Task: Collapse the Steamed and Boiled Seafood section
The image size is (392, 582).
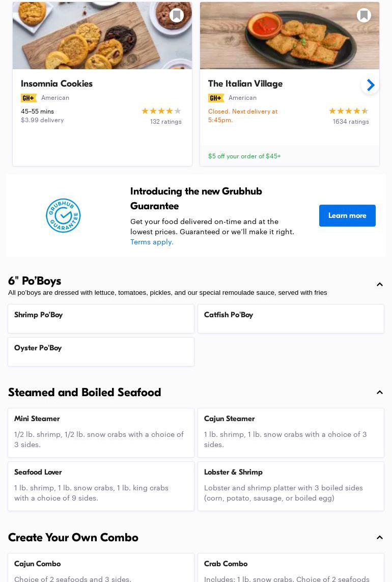Action: 379,393
